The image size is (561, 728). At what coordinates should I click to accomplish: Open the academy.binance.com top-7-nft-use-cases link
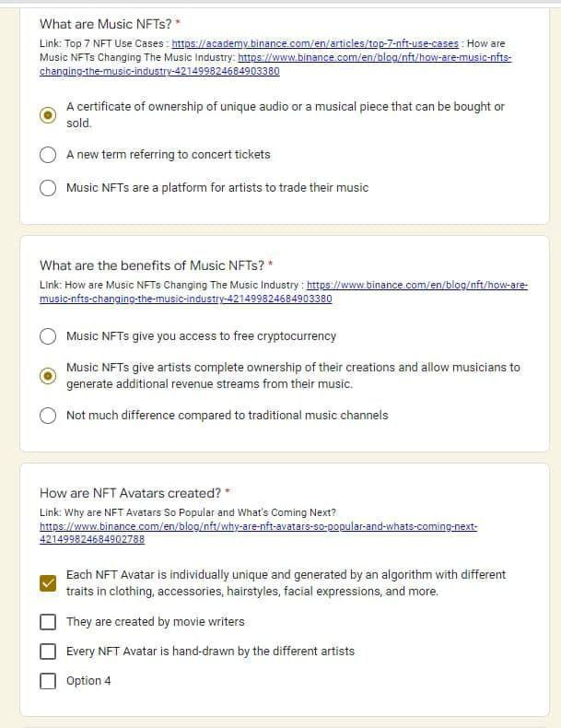click(315, 44)
